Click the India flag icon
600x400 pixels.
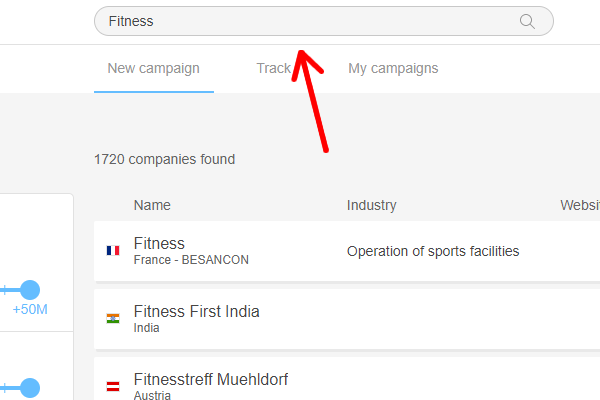(113, 319)
